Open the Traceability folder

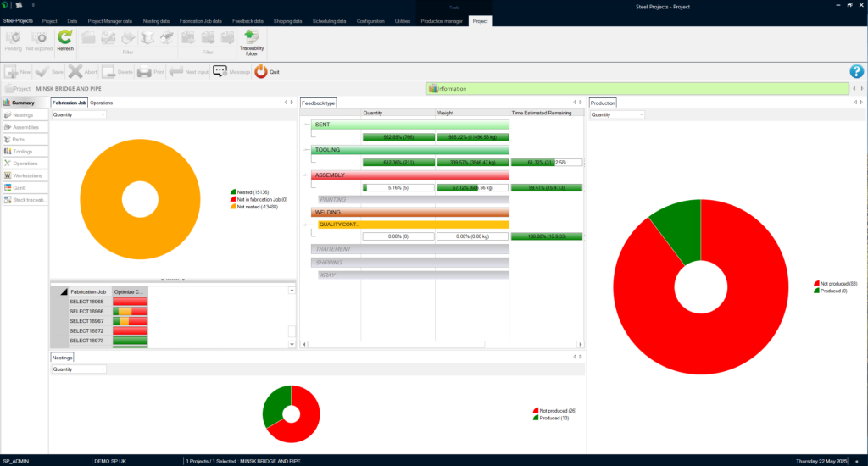point(251,41)
